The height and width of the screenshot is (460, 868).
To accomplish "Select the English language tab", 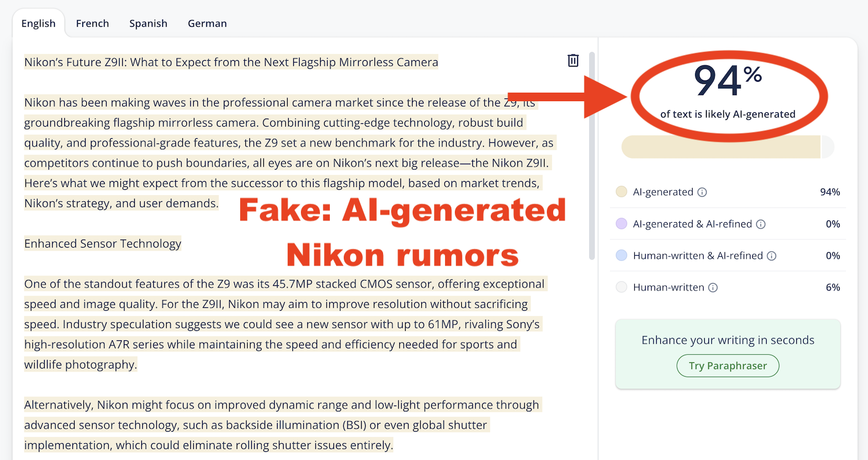I will tap(38, 24).
